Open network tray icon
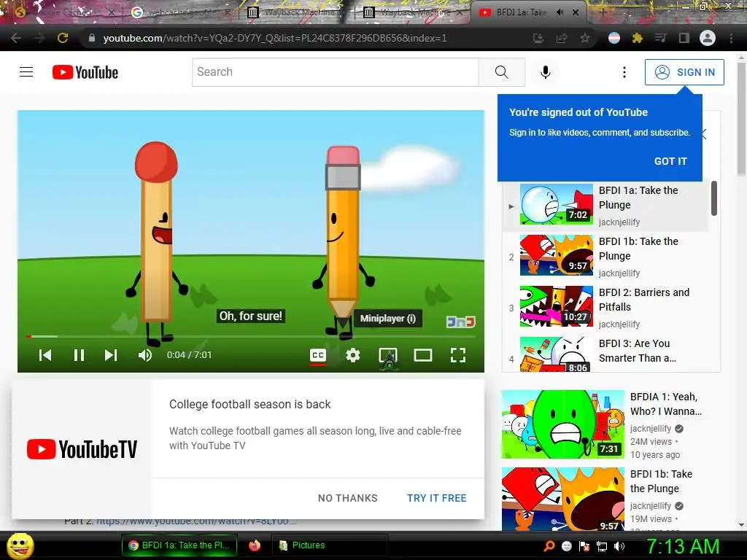Image resolution: width=747 pixels, height=560 pixels. pyautogui.click(x=602, y=546)
